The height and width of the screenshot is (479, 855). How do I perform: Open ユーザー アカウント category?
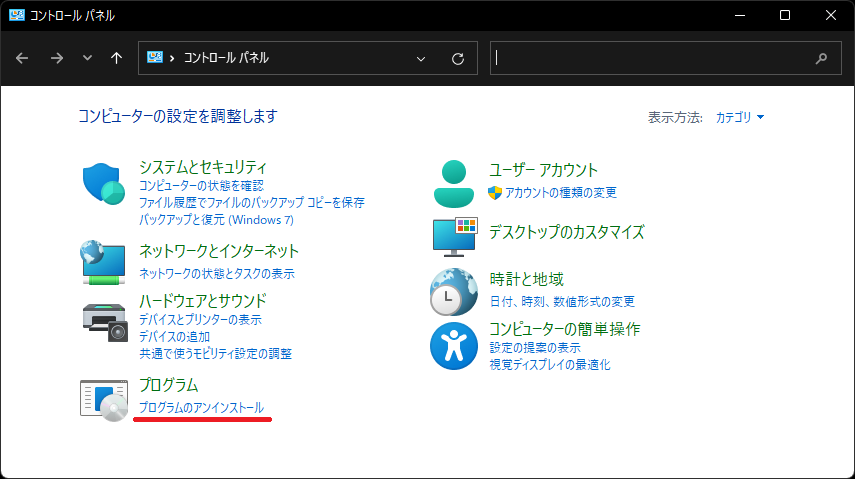(x=543, y=170)
